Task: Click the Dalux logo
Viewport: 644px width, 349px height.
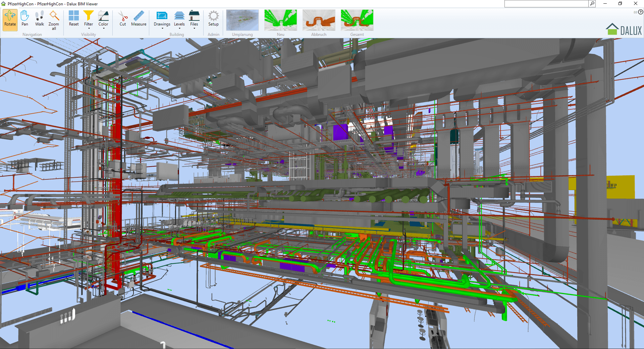Action: pos(624,30)
